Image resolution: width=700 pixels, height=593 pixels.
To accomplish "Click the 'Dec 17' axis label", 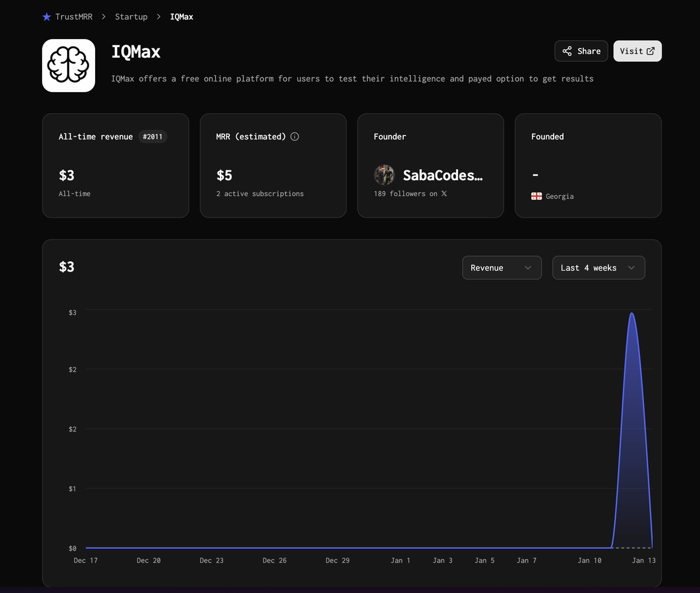I will pyautogui.click(x=86, y=560).
